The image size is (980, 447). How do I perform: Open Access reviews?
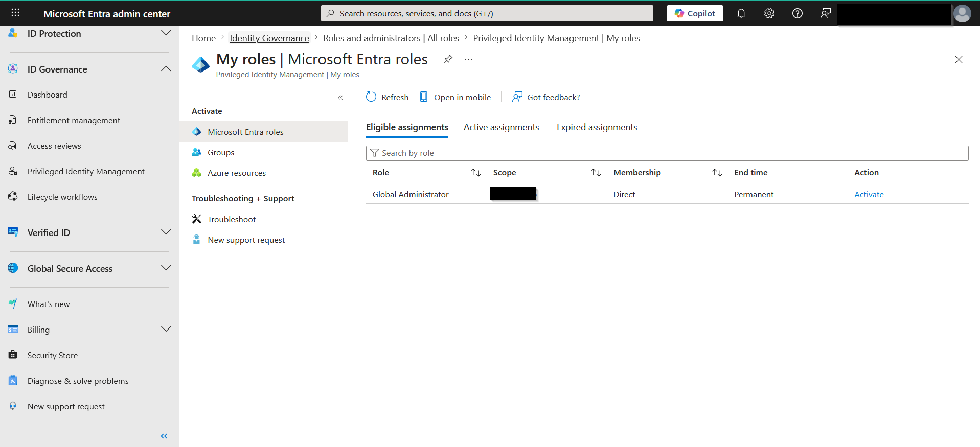(x=54, y=146)
